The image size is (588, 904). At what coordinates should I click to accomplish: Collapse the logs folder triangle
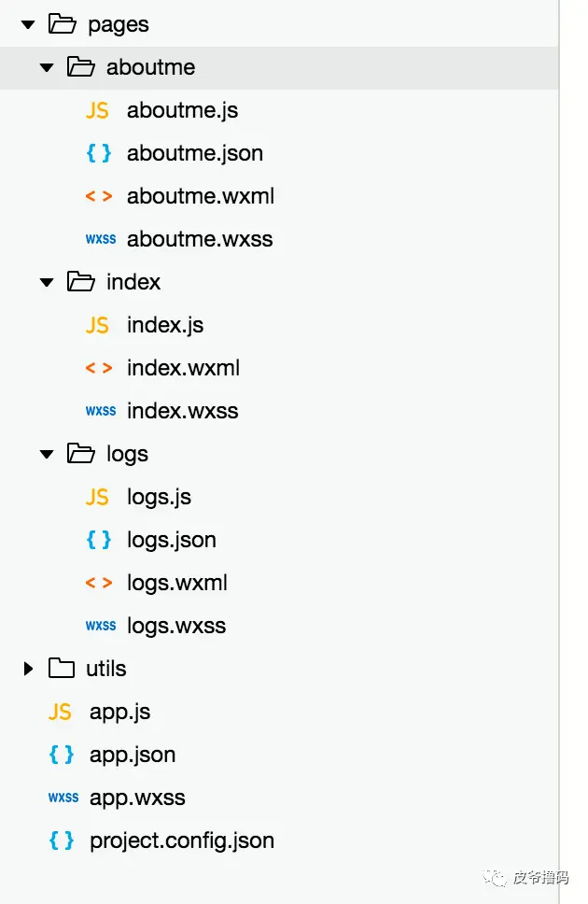(x=47, y=454)
